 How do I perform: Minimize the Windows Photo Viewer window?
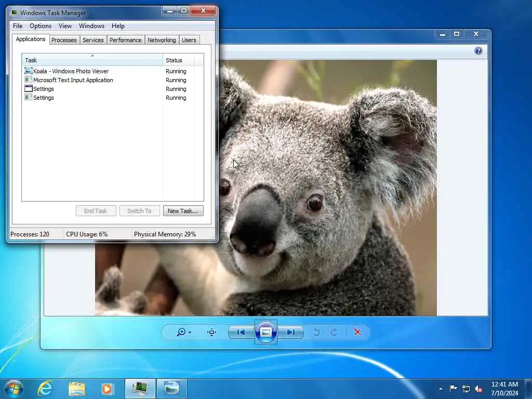(x=443, y=34)
